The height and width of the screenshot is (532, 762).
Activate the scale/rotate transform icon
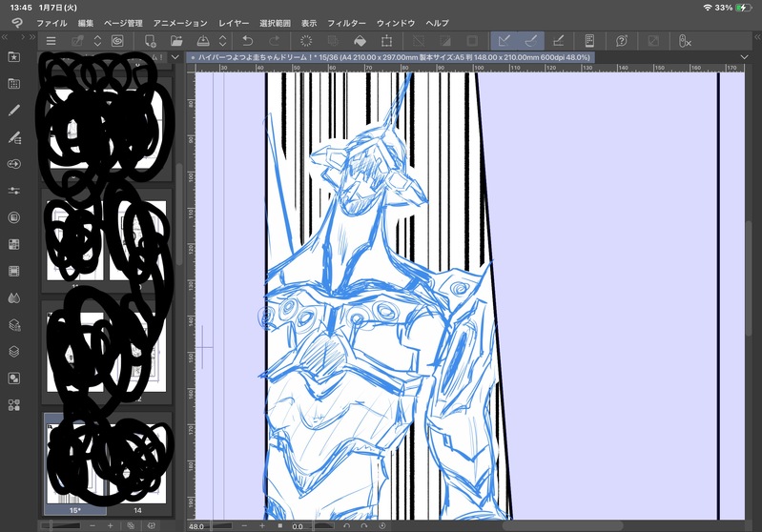click(x=387, y=41)
